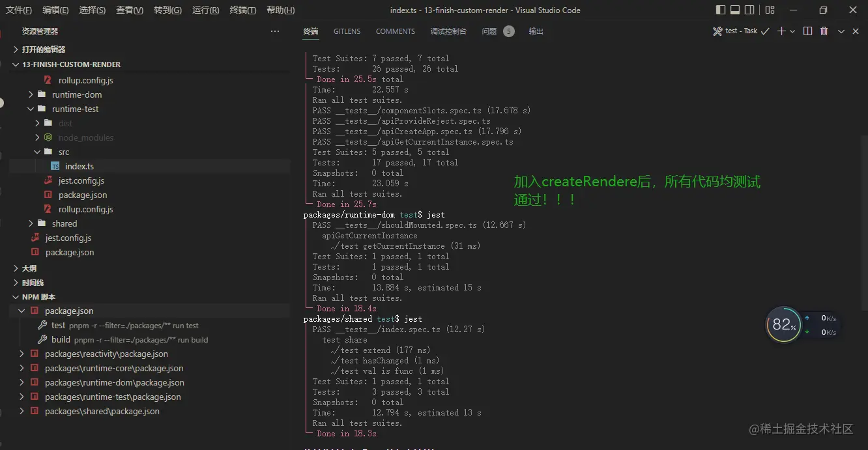Open the 查看(V) menu
This screenshot has width=868, height=450.
coord(130,10)
